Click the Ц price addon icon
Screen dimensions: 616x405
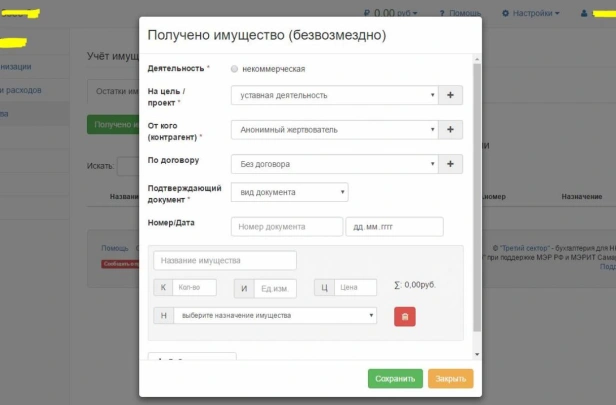(324, 288)
